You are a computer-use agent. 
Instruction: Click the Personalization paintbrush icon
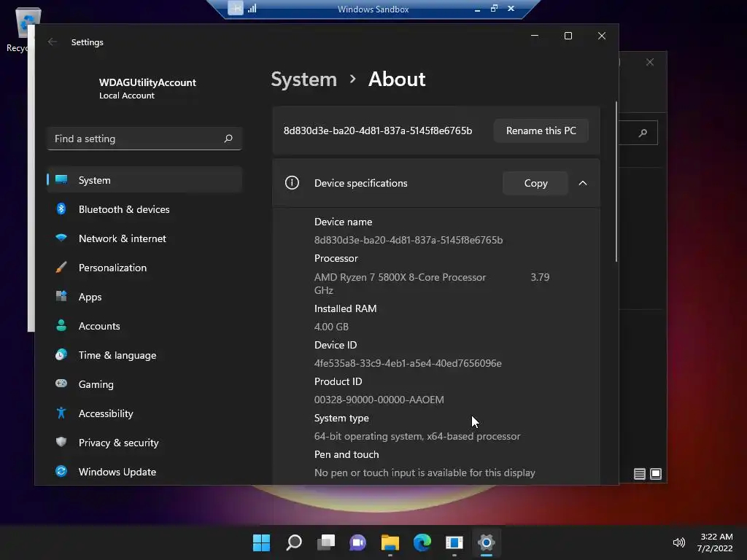(x=61, y=267)
